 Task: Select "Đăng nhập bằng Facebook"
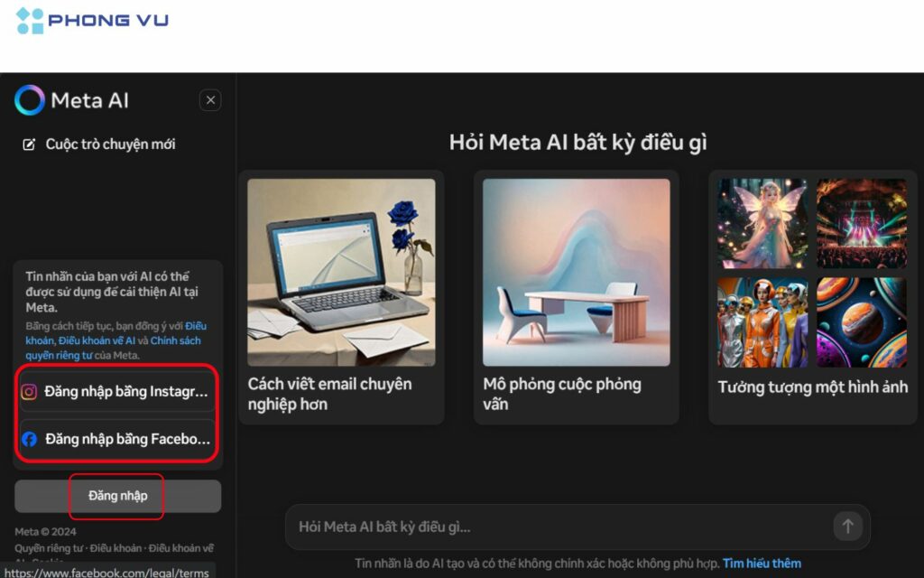pyautogui.click(x=115, y=439)
